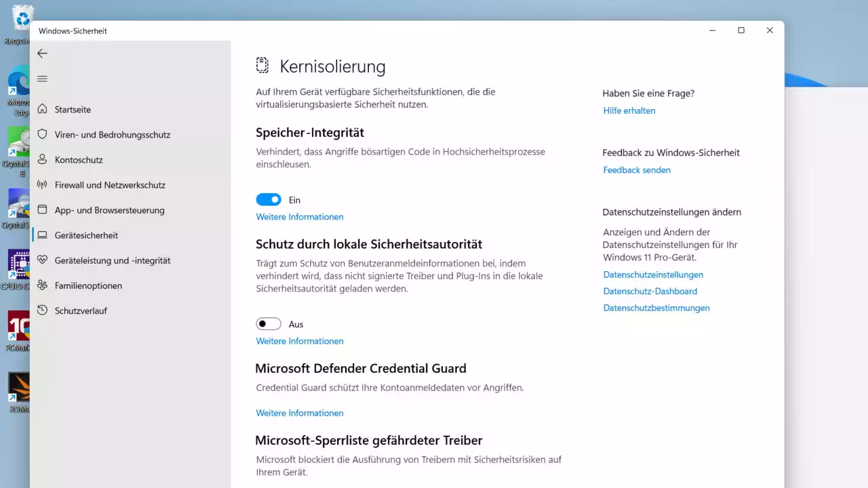The image size is (868, 488).
Task: Click the Kernisolierung page title
Action: 332,66
